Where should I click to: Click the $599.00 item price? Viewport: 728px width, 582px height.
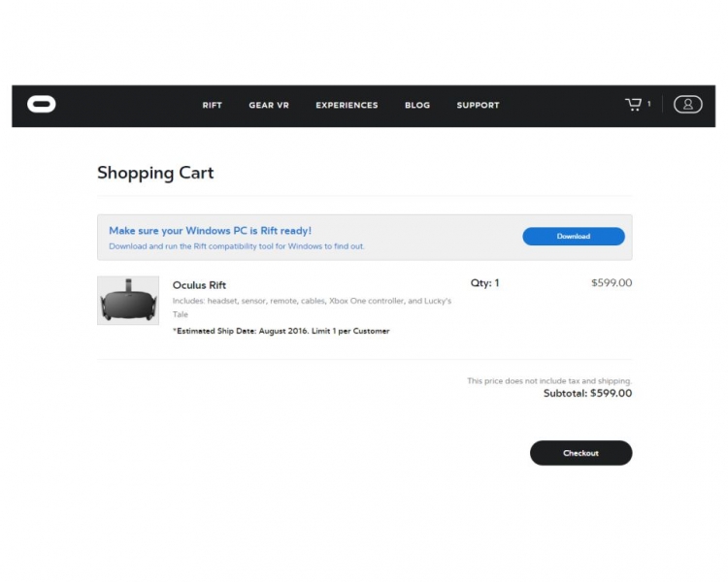611,283
